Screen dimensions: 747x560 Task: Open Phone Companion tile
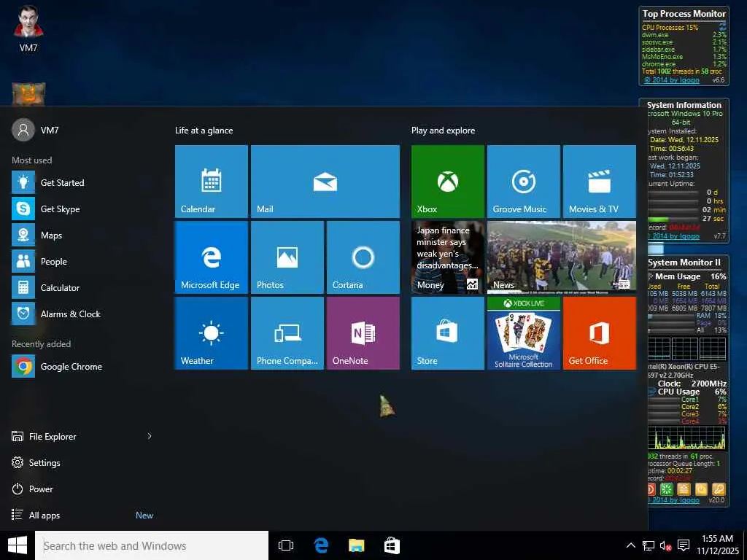(287, 332)
